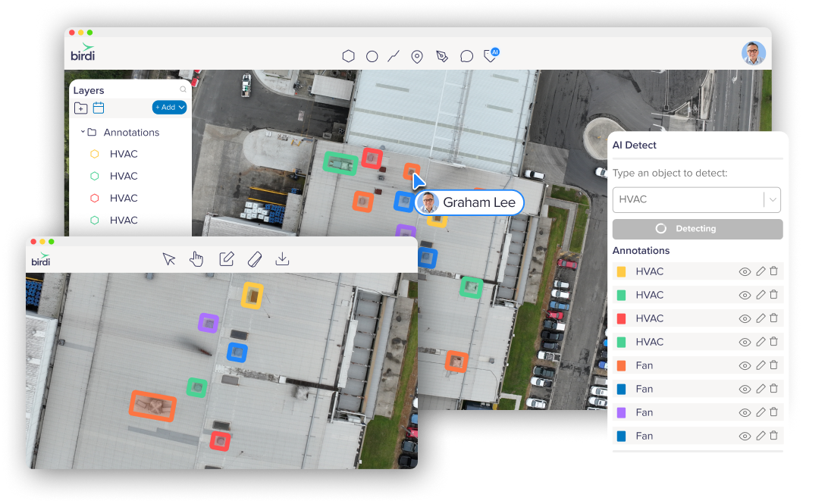
Task: Select the polygon annotation tool
Action: (348, 55)
